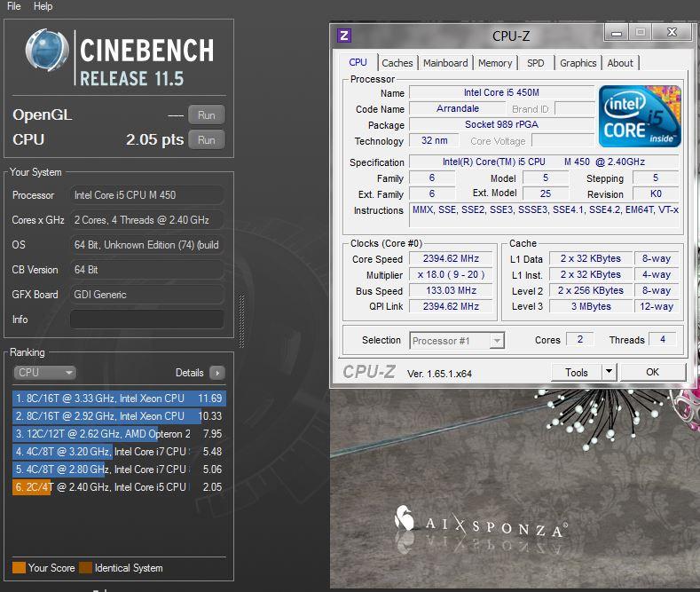Click the Code Name value Arrandale
Screen dimensions: 700x592
(458, 108)
